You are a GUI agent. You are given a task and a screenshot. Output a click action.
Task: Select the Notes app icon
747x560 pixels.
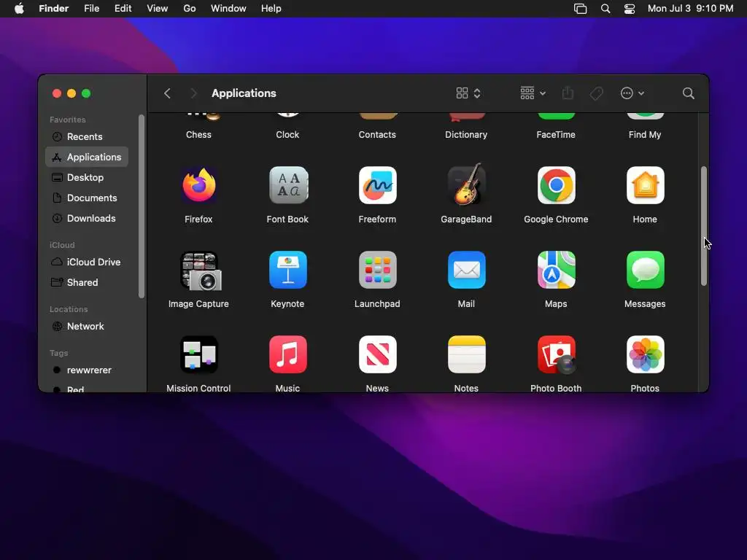tap(466, 355)
